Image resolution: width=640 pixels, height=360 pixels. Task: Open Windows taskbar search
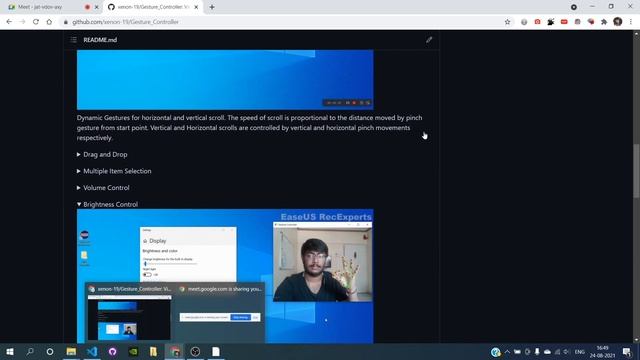coord(30,351)
